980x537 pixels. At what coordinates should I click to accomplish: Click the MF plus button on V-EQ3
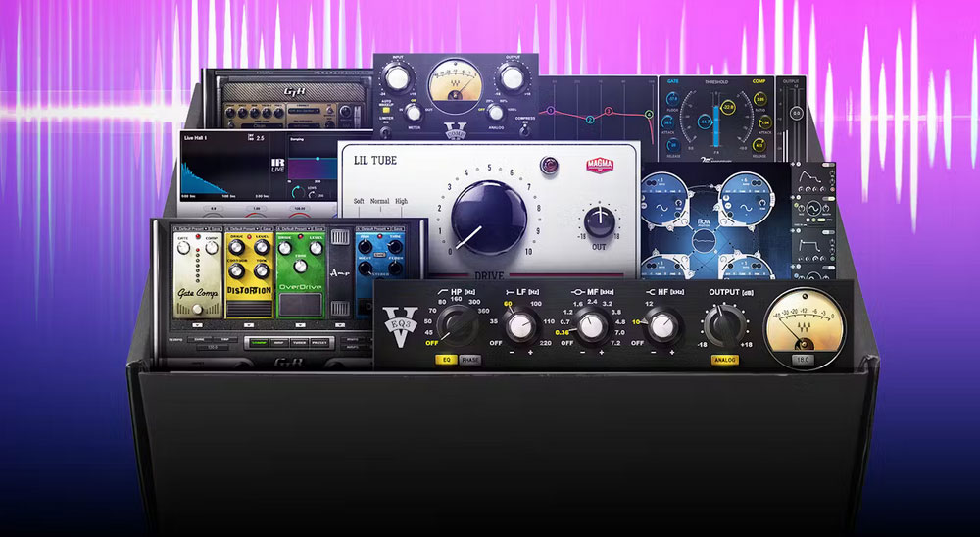602,352
